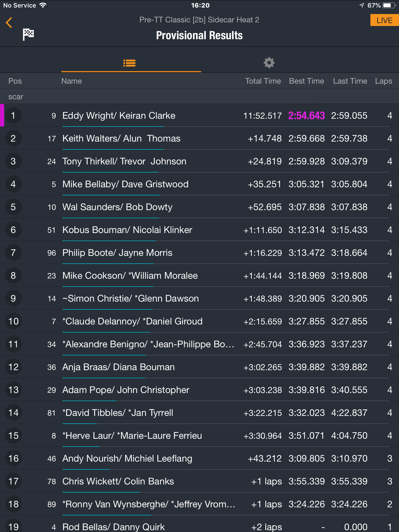
Task: Tap the checkered flag icon
Action: (28, 35)
